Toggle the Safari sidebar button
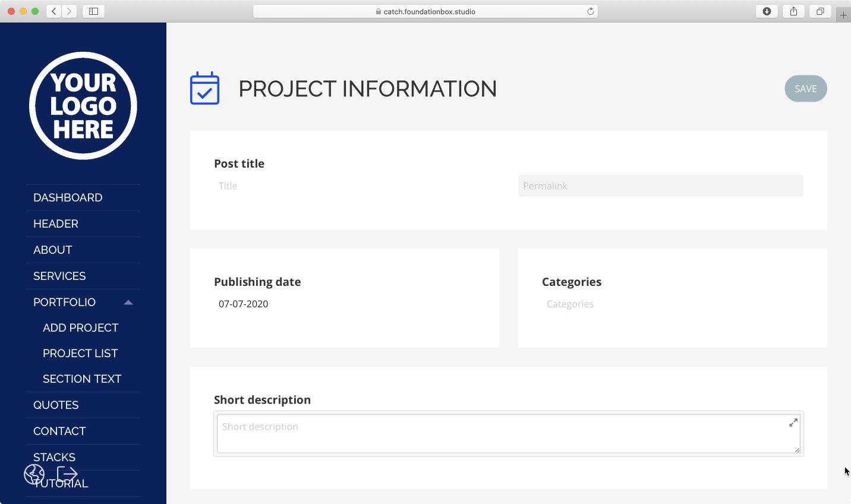Viewport: 851px width, 504px height. (93, 11)
